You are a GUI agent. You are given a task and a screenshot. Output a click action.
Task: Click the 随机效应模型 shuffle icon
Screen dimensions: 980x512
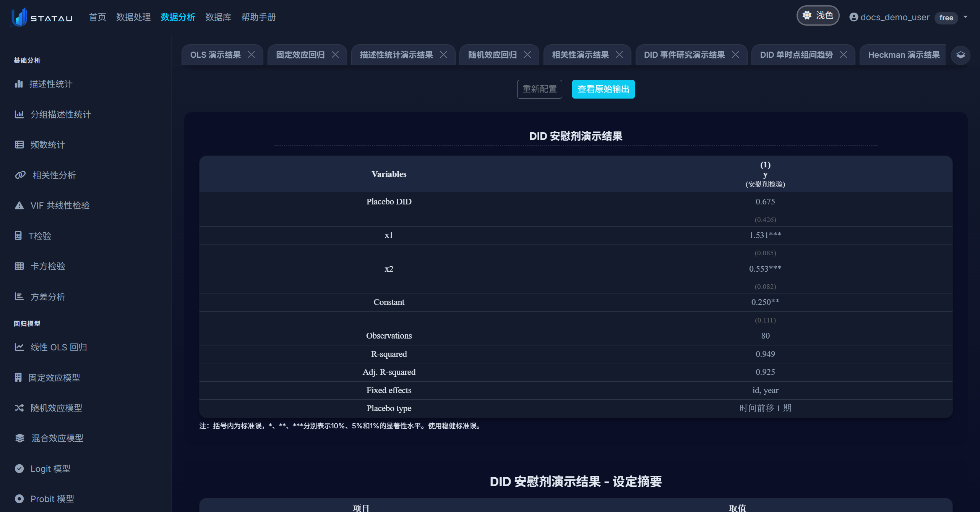(x=19, y=408)
